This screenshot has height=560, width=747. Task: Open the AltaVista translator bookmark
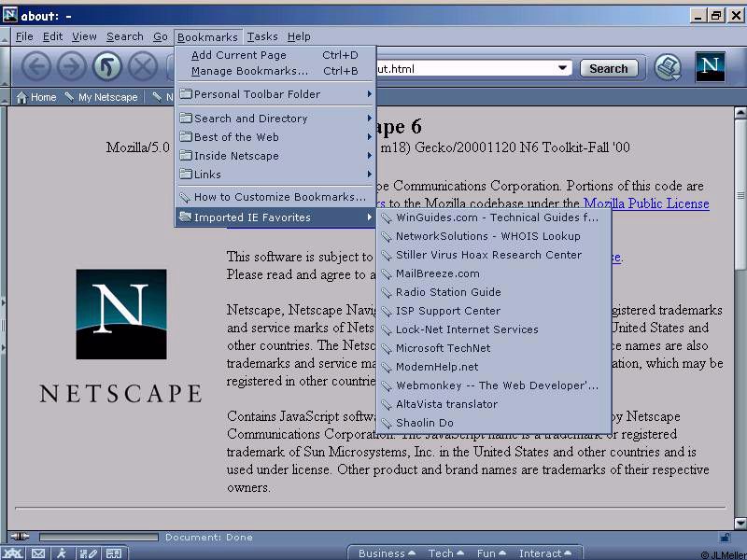494,404
